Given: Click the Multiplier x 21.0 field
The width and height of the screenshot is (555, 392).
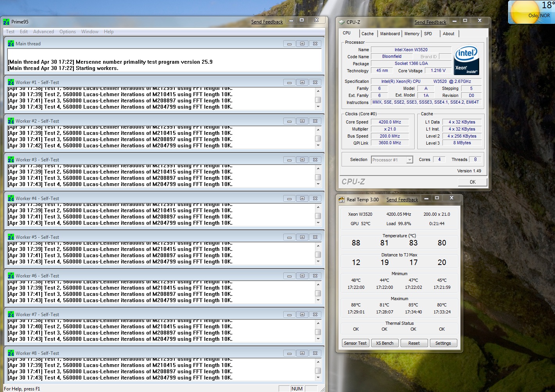Looking at the screenshot, I should pos(390,129).
